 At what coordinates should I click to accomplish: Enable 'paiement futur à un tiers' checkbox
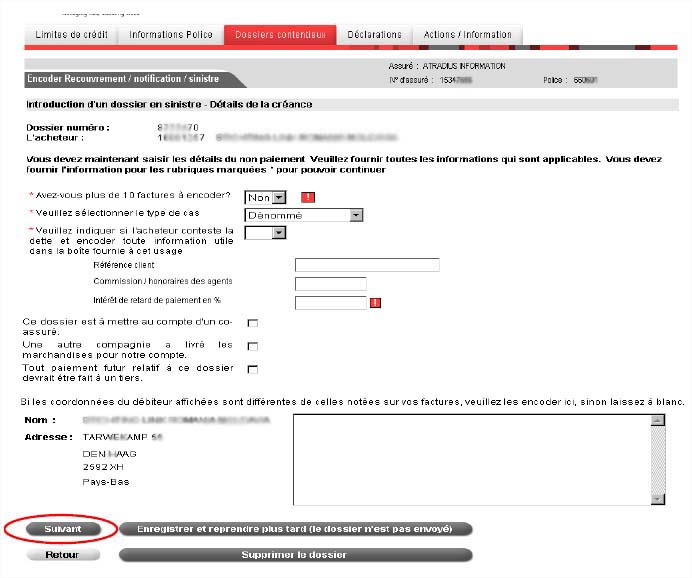pos(252,369)
